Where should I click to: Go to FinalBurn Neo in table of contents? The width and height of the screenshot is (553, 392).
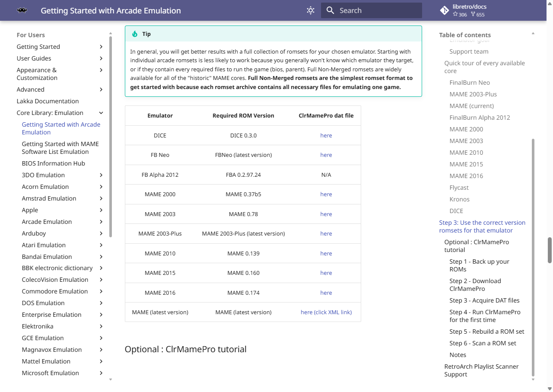click(470, 83)
